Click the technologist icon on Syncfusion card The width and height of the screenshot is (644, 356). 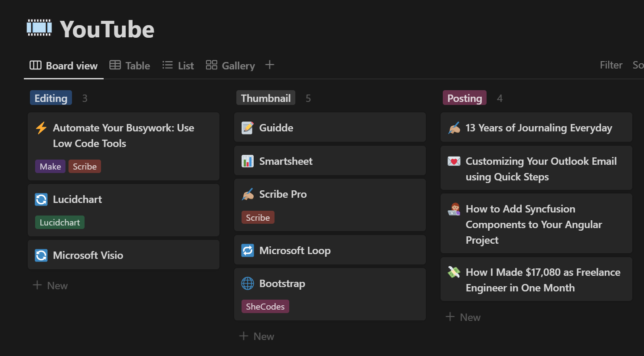click(x=454, y=209)
